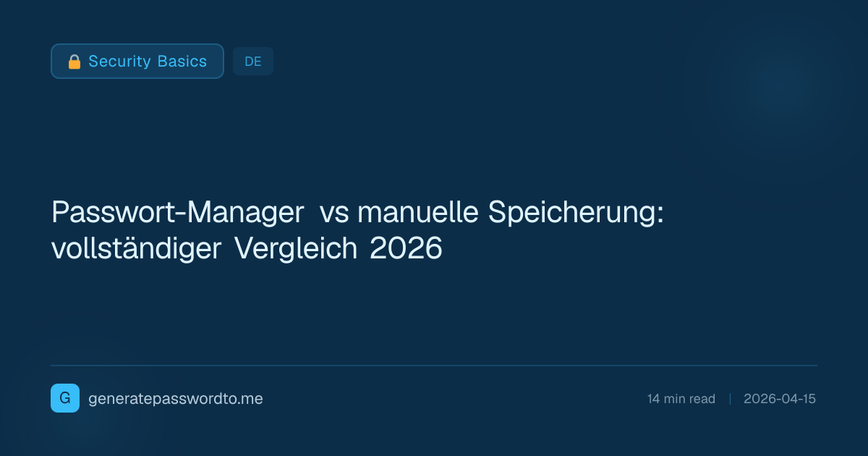Image resolution: width=868 pixels, height=456 pixels.
Task: Click the word "Passwort-Manager" in the title
Action: [178, 213]
